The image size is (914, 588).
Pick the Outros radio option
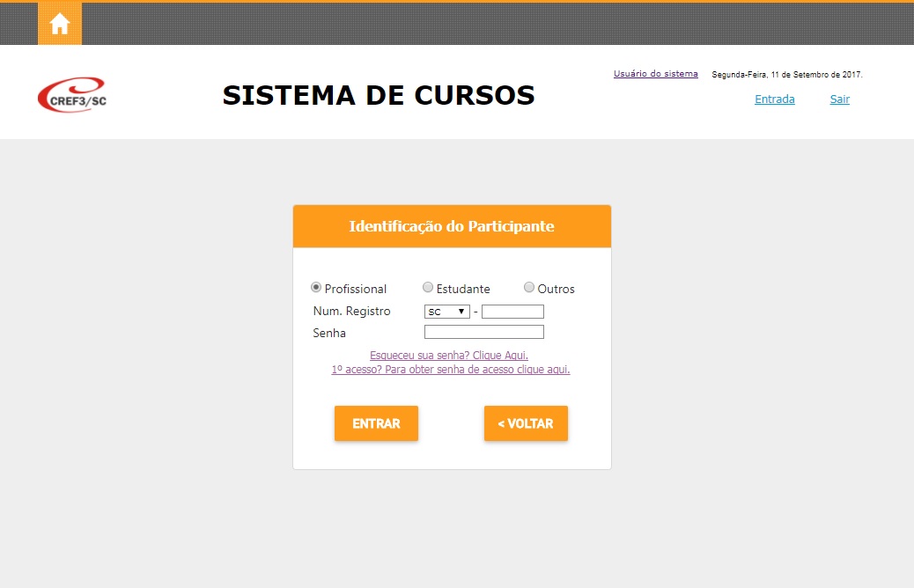(529, 288)
